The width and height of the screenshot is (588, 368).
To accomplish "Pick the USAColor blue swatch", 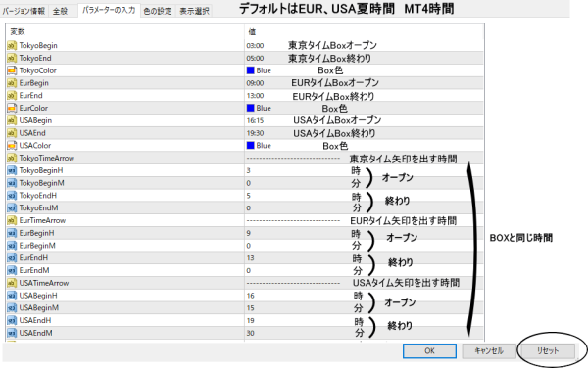I will 251,145.
